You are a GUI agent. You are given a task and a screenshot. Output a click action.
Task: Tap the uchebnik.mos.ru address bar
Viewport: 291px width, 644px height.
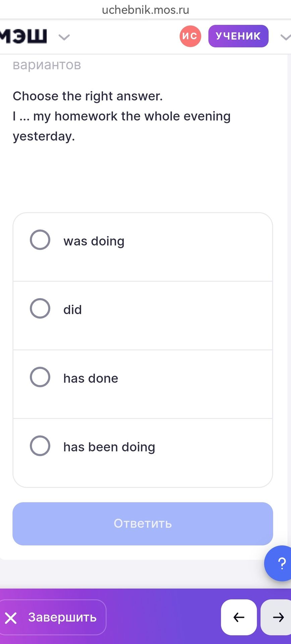coord(145,10)
